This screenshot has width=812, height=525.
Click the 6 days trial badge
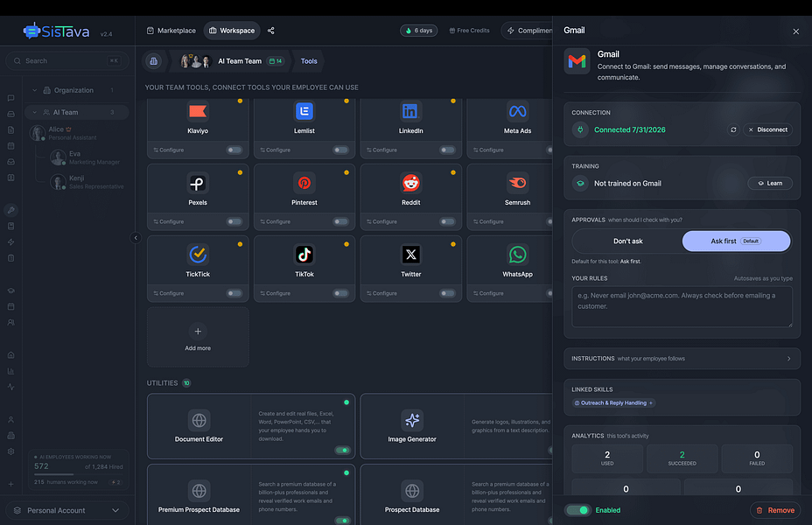(419, 31)
